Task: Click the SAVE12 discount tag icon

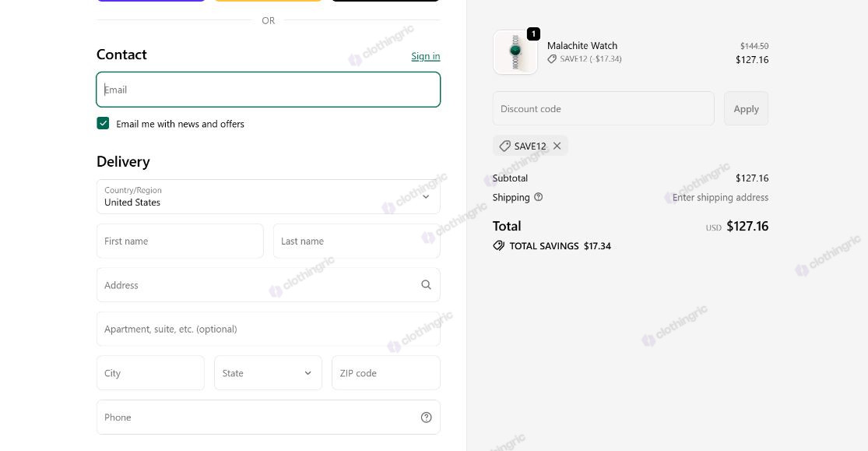Action: click(505, 146)
